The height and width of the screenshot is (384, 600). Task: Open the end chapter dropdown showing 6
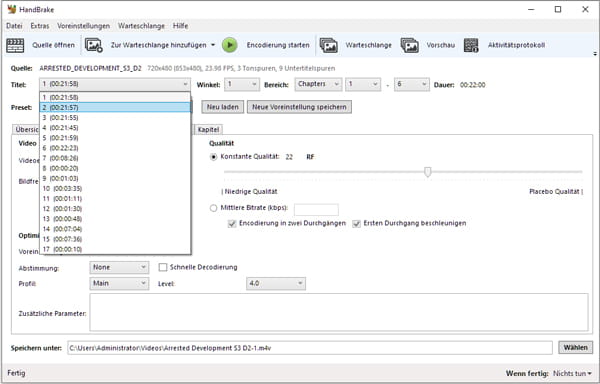click(x=412, y=85)
